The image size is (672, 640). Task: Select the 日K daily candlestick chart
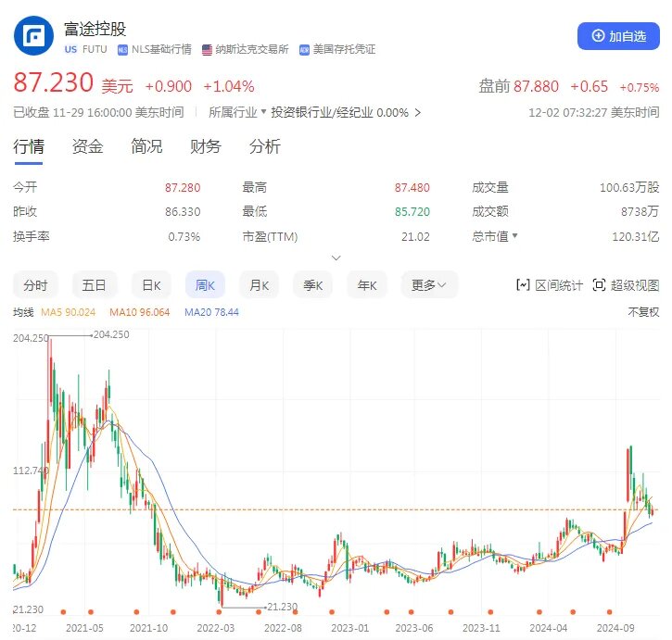(151, 285)
